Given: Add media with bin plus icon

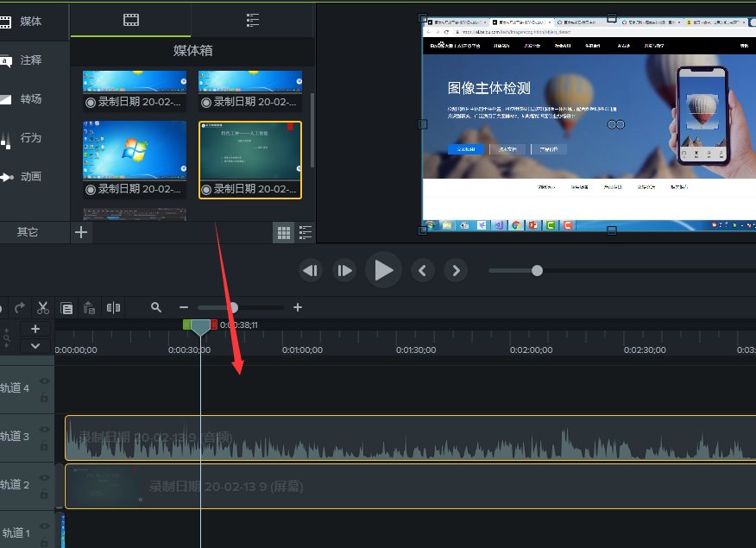Looking at the screenshot, I should coord(81,232).
